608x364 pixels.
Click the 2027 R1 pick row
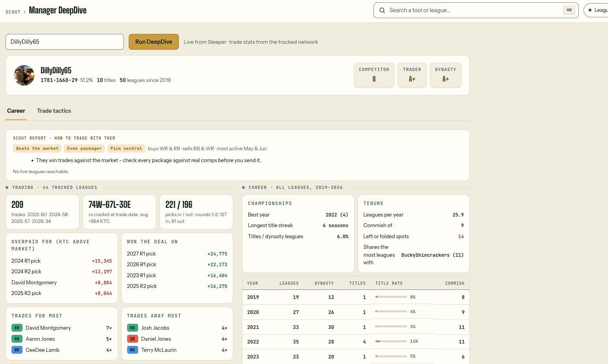click(x=177, y=254)
